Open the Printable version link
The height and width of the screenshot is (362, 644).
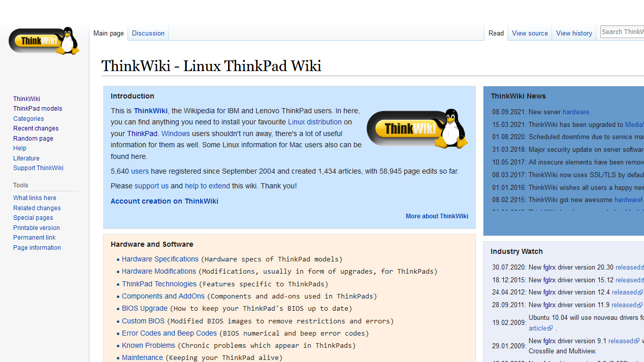pos(37,228)
